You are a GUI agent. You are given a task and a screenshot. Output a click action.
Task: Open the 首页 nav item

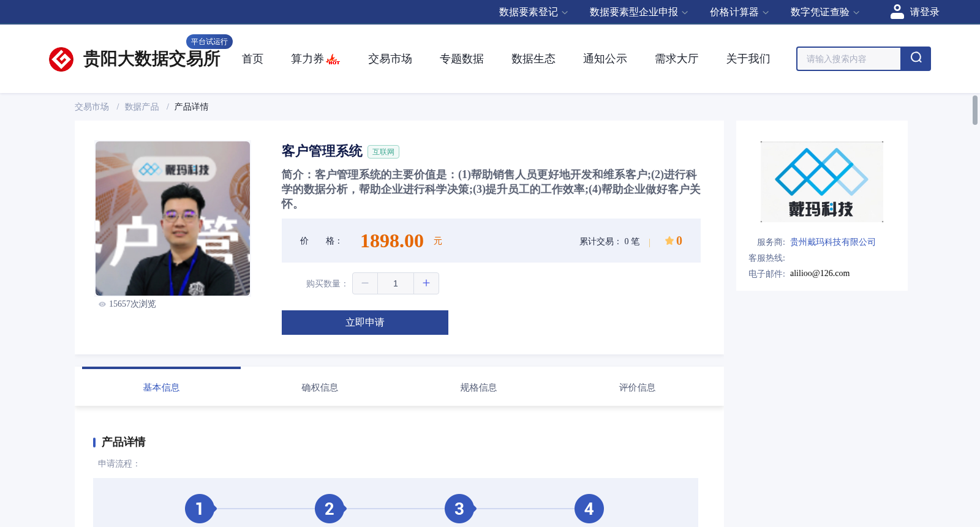click(252, 59)
